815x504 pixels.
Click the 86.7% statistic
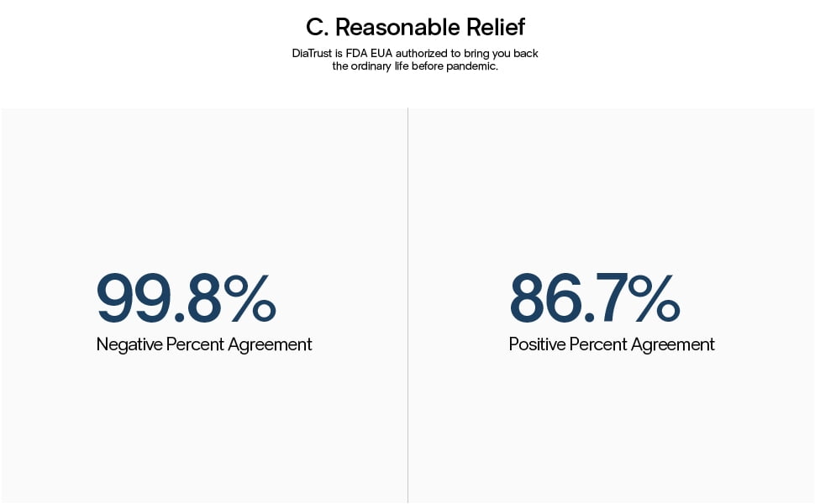click(594, 298)
